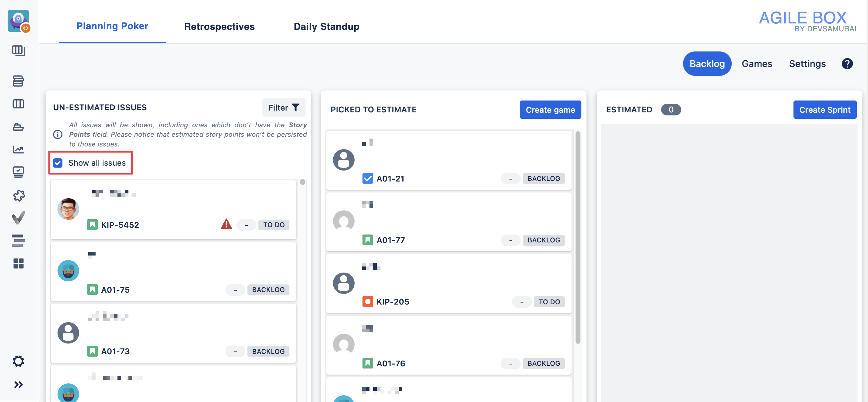Open the Daily Standup tab
This screenshot has width=868, height=402.
pyautogui.click(x=326, y=26)
